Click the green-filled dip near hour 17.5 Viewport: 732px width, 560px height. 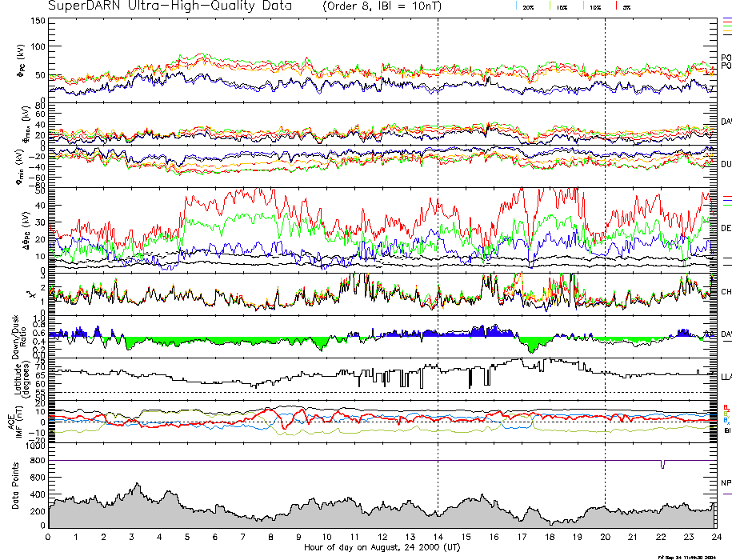coord(534,345)
